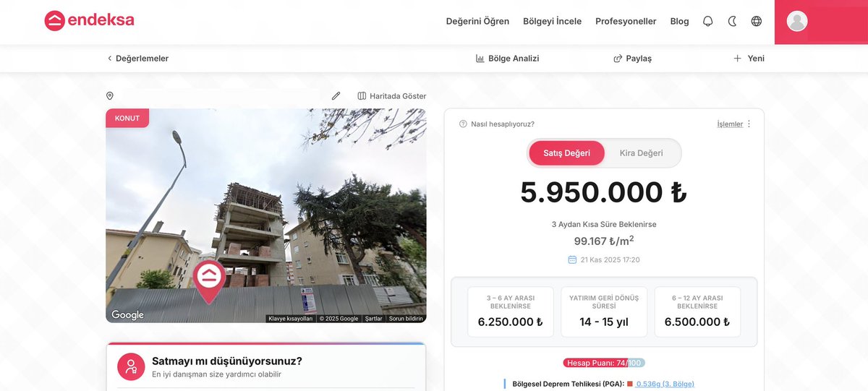Click the 5.950.000 ₺ value
The image size is (868, 391).
604,192
